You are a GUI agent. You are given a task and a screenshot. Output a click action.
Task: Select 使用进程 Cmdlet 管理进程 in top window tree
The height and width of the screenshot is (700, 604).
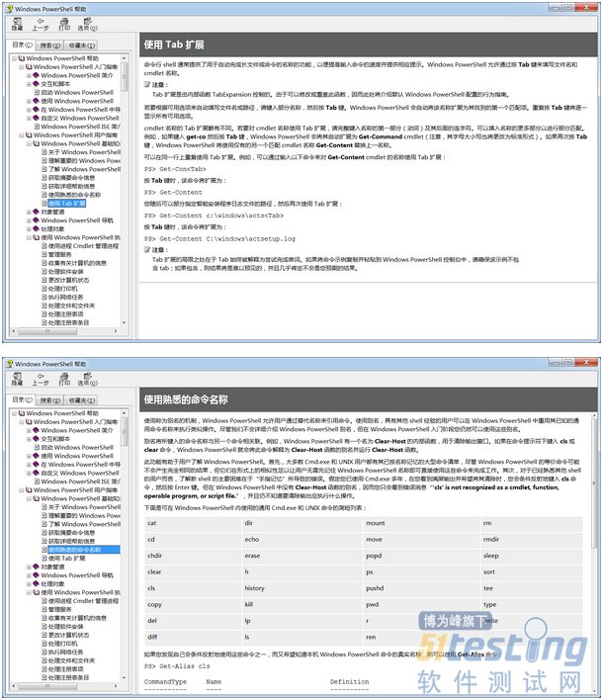(83, 246)
